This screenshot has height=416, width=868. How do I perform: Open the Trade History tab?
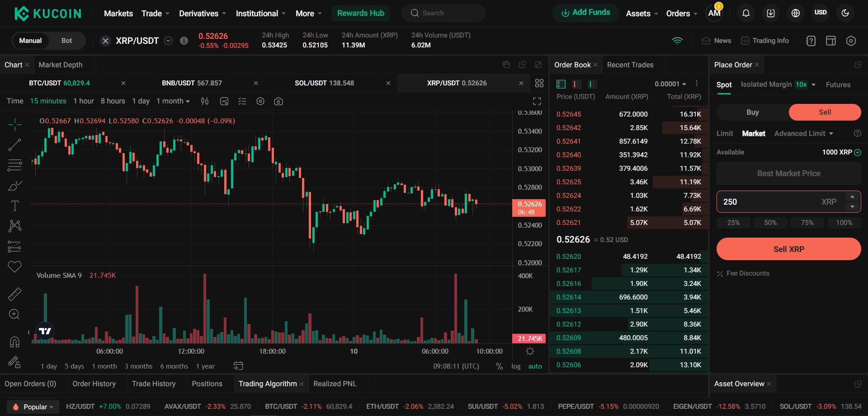(x=154, y=384)
